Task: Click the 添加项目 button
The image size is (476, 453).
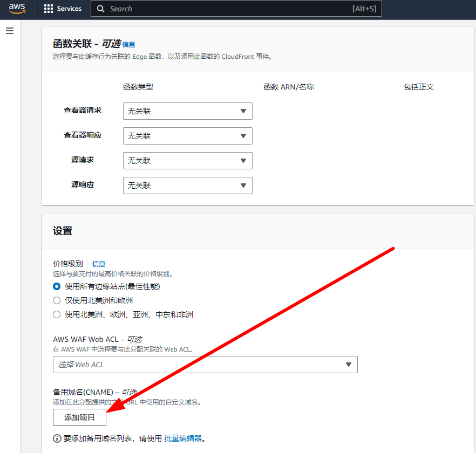Action: point(79,417)
